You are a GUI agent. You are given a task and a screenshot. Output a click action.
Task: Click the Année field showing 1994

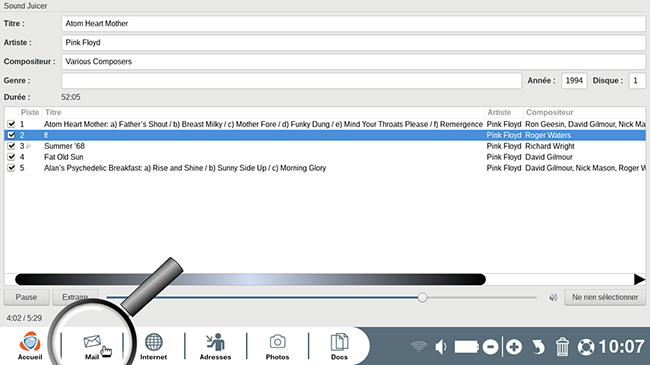tap(574, 80)
